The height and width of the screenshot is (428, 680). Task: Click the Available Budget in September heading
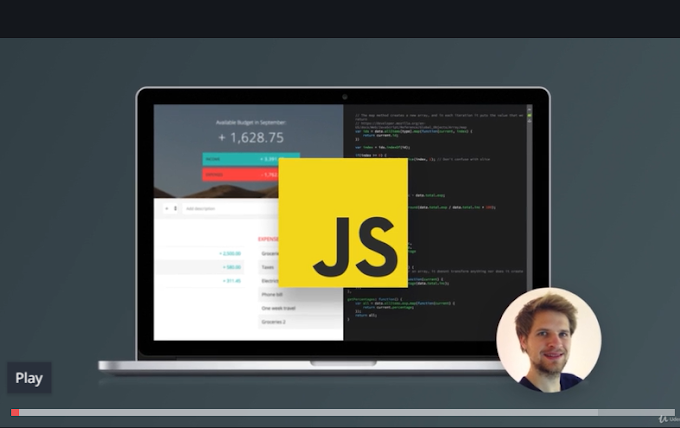pyautogui.click(x=251, y=123)
